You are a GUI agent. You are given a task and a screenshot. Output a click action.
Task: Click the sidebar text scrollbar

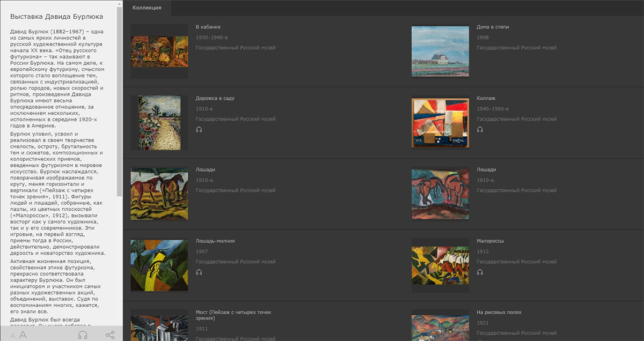coord(120,107)
